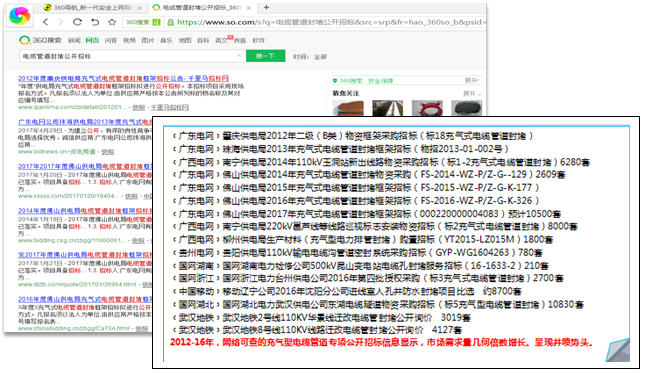Click the red ring product thumbnail
This screenshot has height=373, width=648.
(x=427, y=108)
